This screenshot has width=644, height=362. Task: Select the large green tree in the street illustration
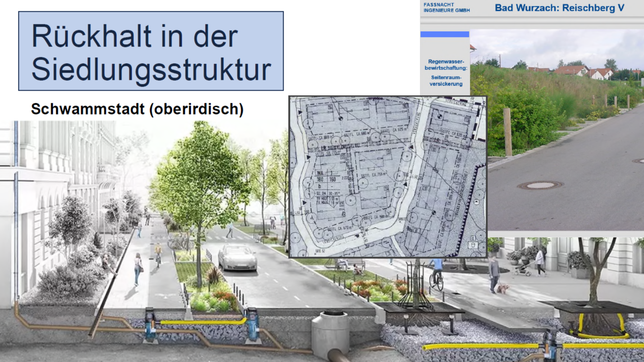[198, 180]
